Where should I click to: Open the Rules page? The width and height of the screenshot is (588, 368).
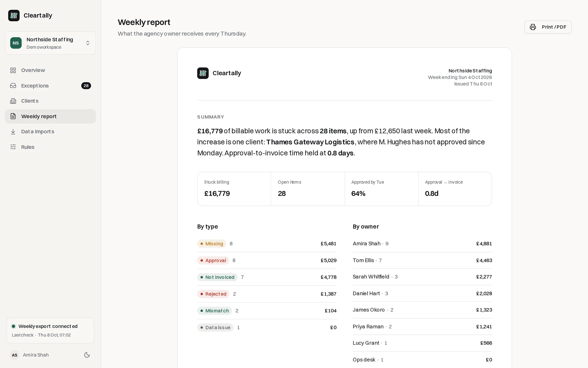[x=50, y=147]
